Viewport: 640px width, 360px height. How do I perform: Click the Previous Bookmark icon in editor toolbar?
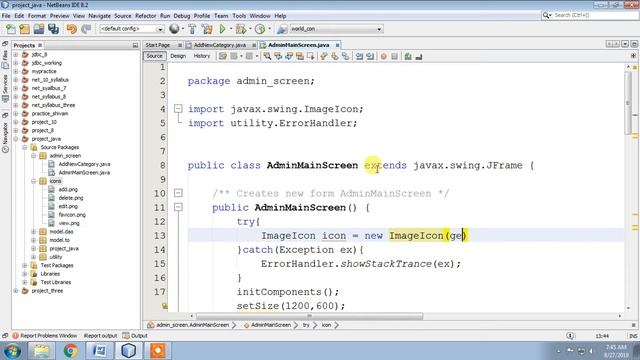pos(324,56)
